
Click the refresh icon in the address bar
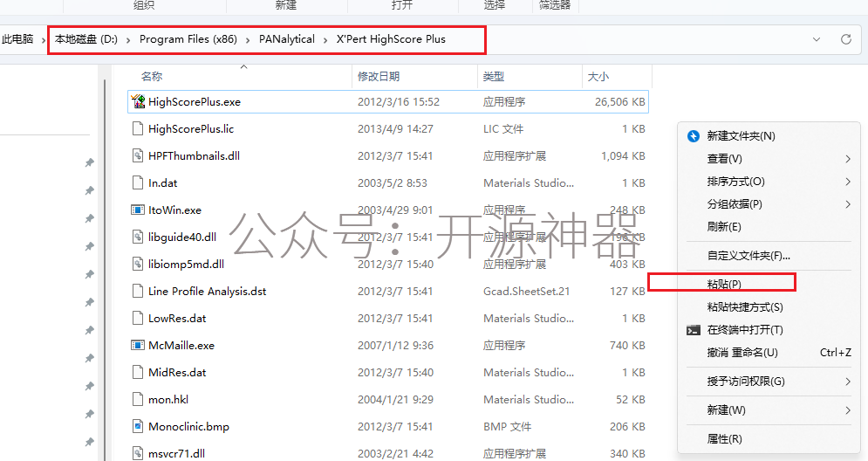846,39
